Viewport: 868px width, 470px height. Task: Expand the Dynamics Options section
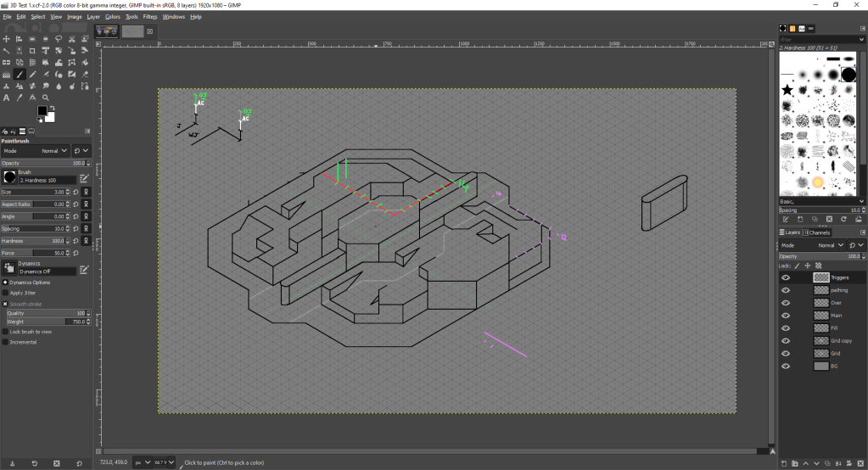pyautogui.click(x=5, y=282)
